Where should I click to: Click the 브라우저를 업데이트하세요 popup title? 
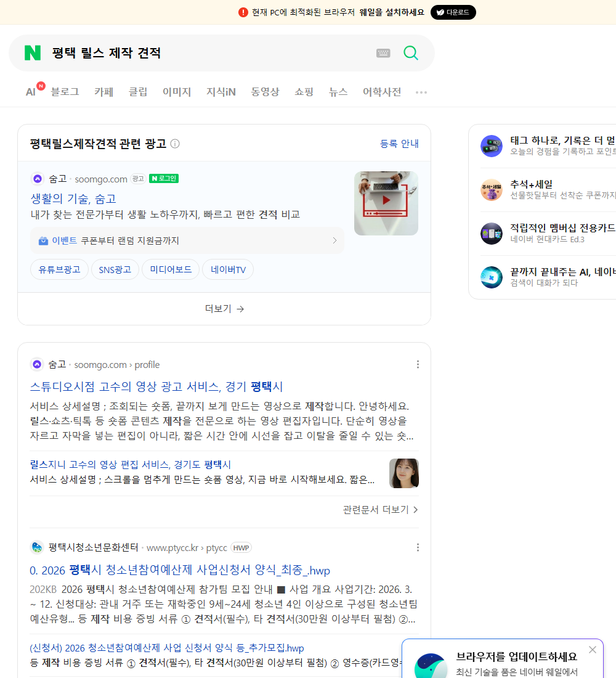click(x=517, y=657)
